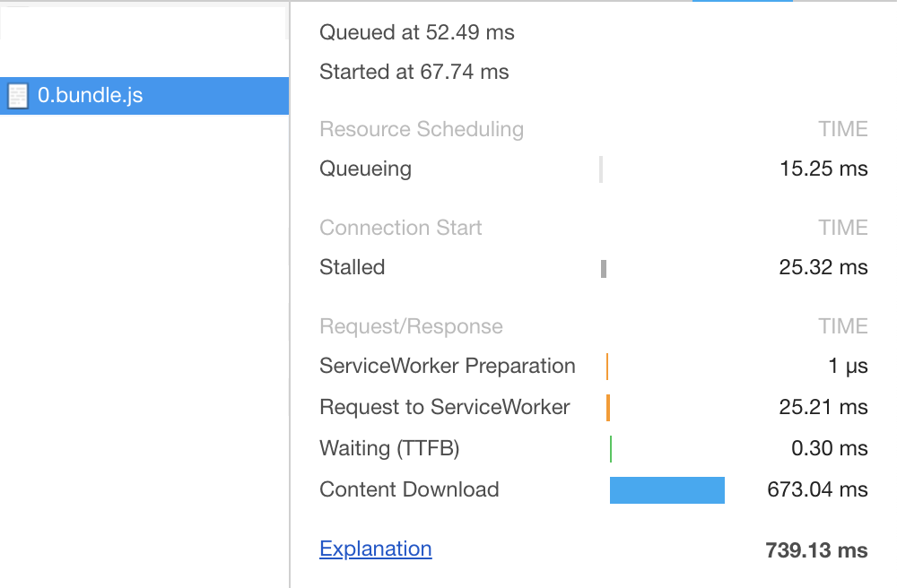Click the Request/Response section header
The image size is (897, 588).
click(x=411, y=326)
